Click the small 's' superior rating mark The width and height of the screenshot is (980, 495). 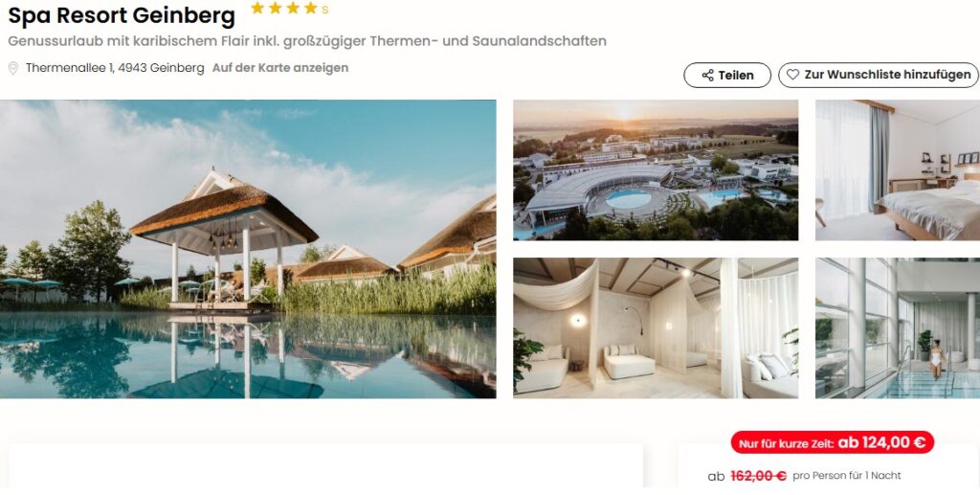pyautogui.click(x=325, y=10)
